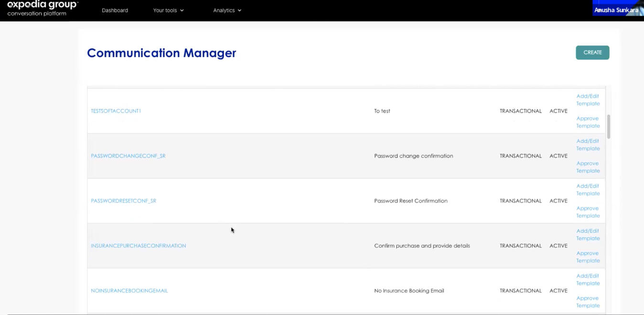Open the NOINSURANCEBOOKINGEMAIL link

[x=129, y=291]
